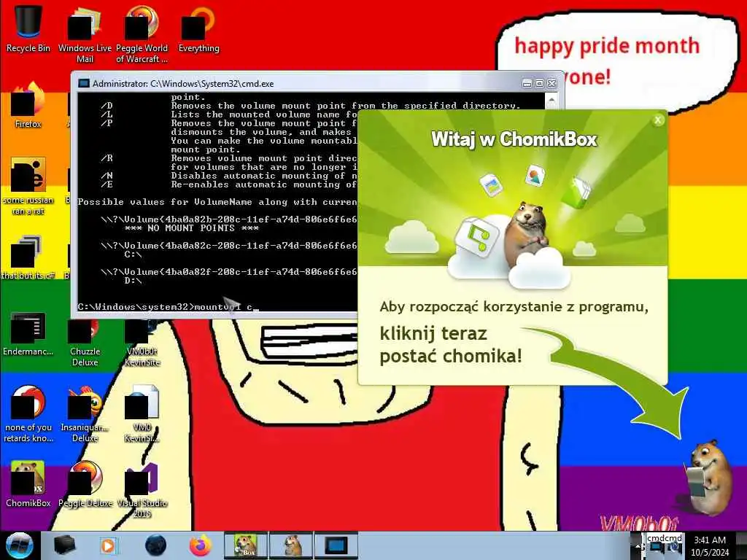Select the Visual Studio 2015 desktop shortcut
This screenshot has height=560, width=747.
pyautogui.click(x=142, y=489)
